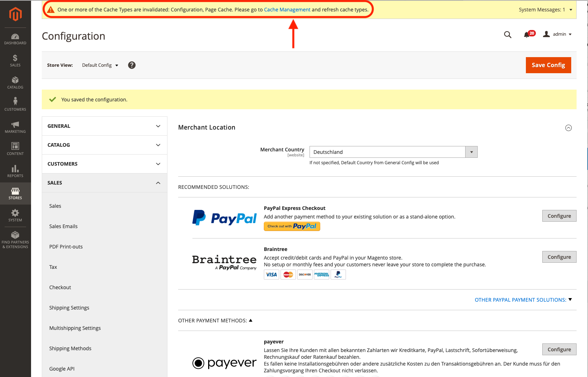Expand the CATALOG config section
The height and width of the screenshot is (377, 588).
click(105, 145)
